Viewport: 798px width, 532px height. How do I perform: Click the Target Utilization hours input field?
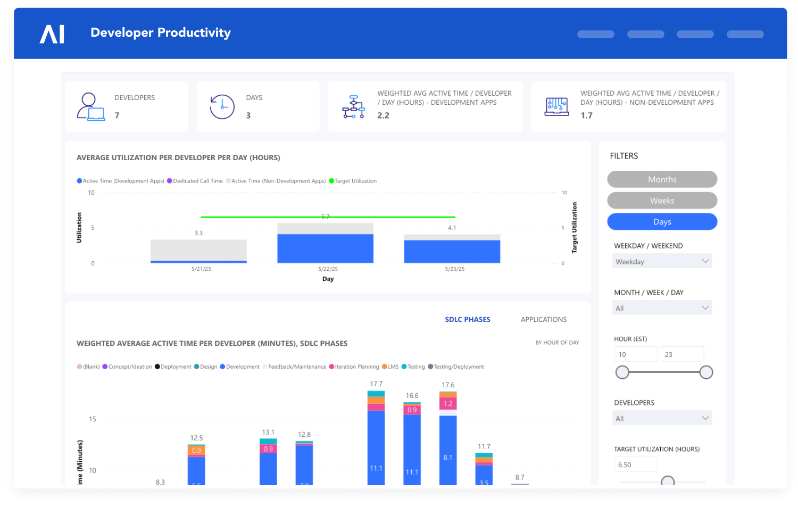(635, 464)
